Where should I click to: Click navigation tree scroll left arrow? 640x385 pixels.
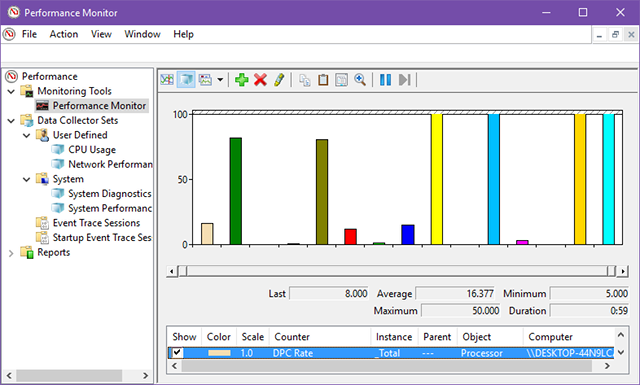pyautogui.click(x=9, y=376)
